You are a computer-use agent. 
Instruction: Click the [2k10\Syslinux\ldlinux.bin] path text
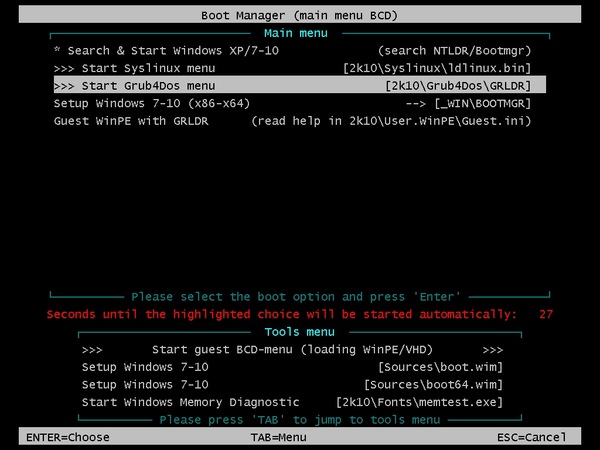[437, 68]
